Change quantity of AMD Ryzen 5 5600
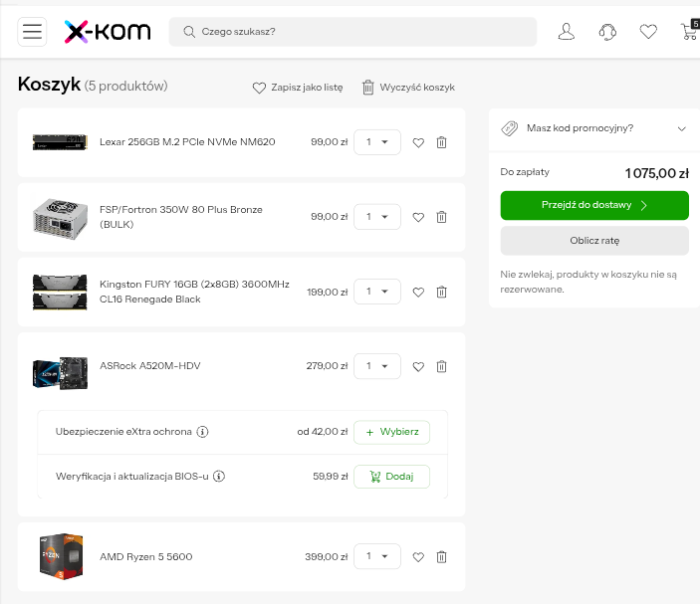Viewport: 700px width, 604px height. [x=377, y=557]
